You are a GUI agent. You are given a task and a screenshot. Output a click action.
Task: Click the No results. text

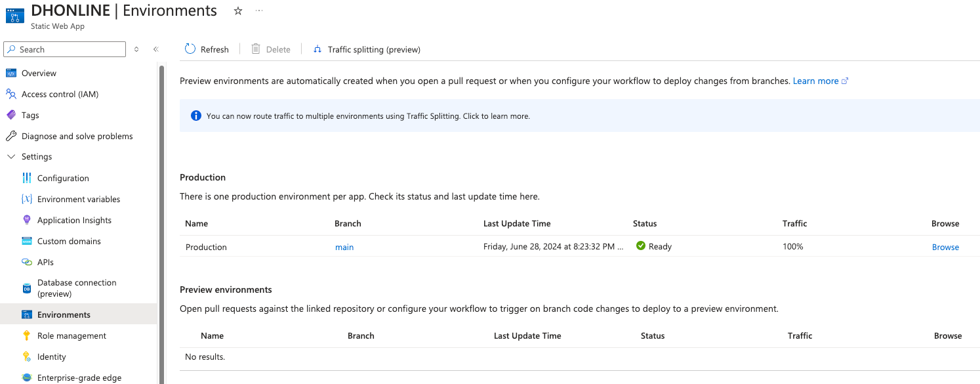[205, 357]
